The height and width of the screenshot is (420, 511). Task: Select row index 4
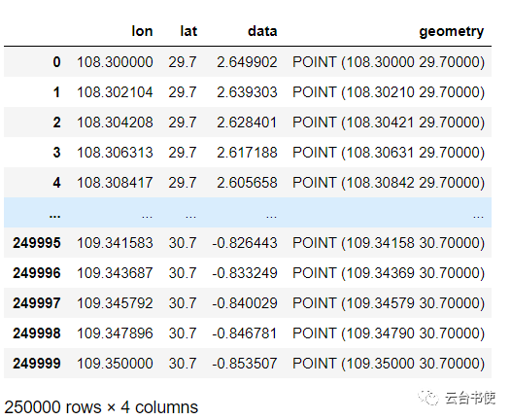(x=56, y=183)
